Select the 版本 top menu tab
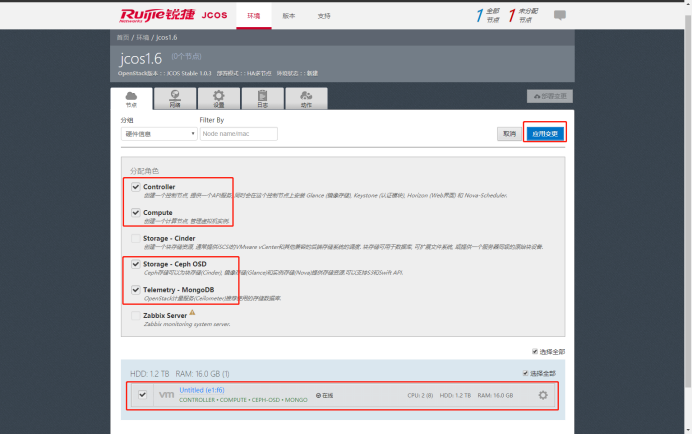Viewport: 693px width, 434px height. point(289,16)
